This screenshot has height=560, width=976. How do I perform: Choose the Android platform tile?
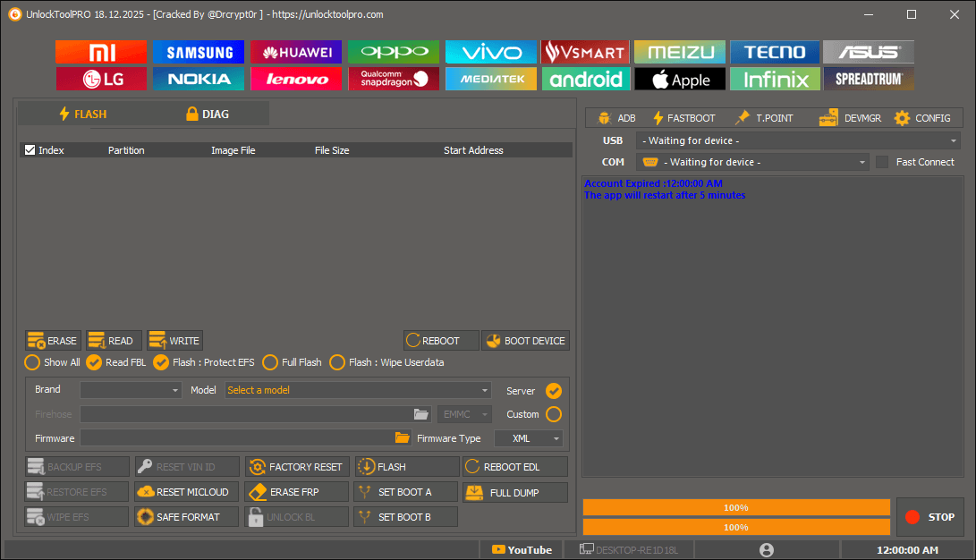point(586,79)
